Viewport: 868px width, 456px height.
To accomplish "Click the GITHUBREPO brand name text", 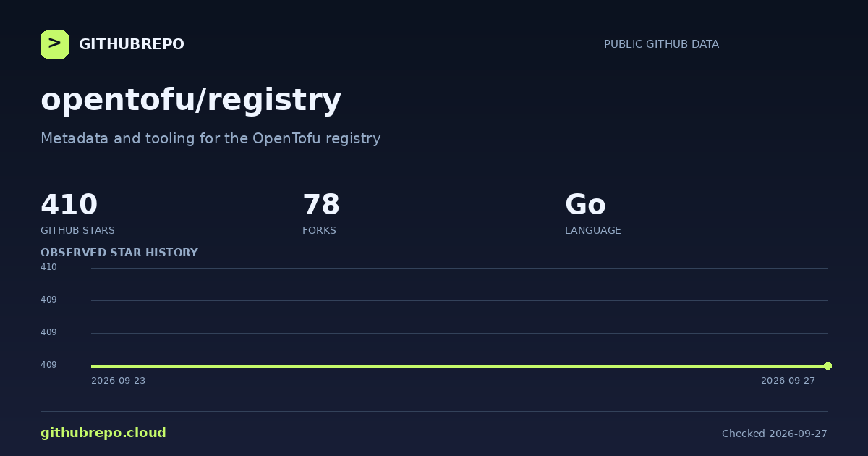I will [132, 44].
